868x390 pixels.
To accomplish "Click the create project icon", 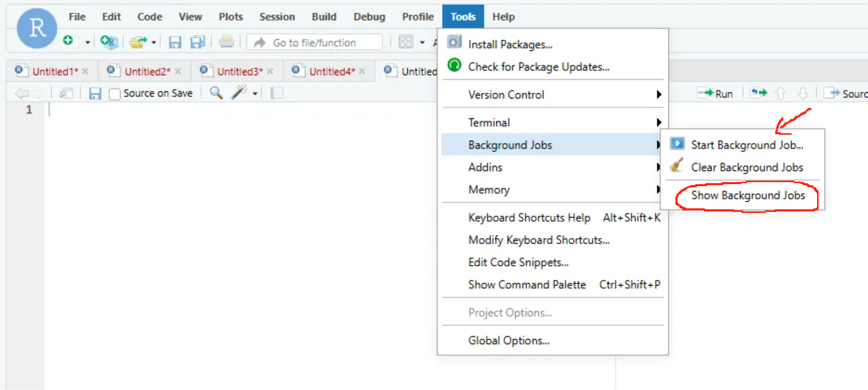I will (108, 42).
